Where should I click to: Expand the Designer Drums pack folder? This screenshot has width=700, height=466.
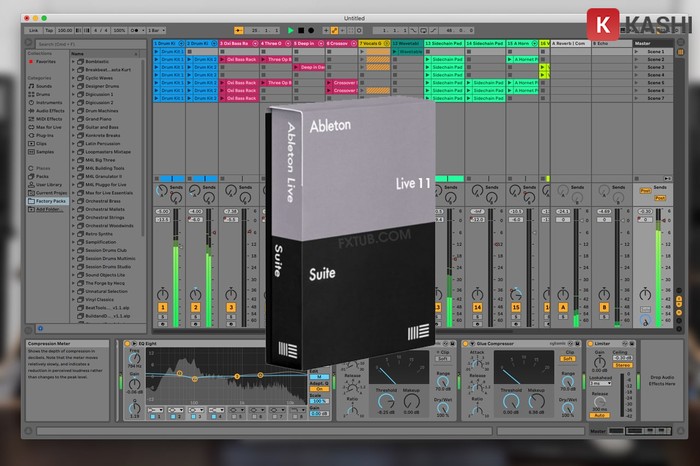pyautogui.click(x=74, y=86)
